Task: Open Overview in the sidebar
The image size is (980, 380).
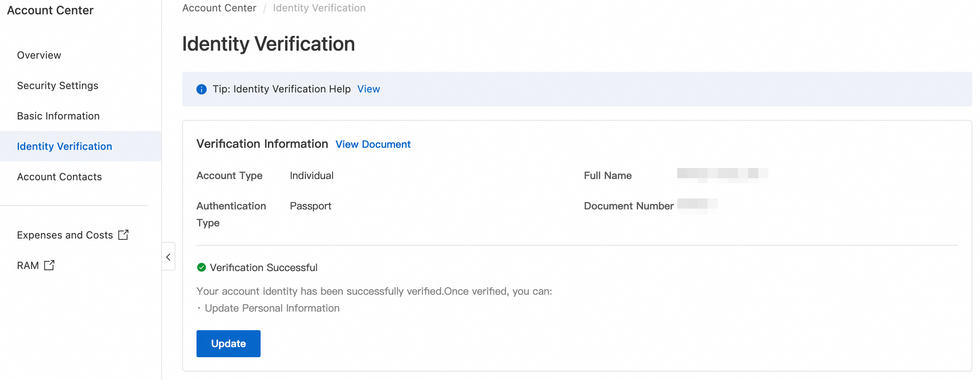Action: (x=39, y=55)
